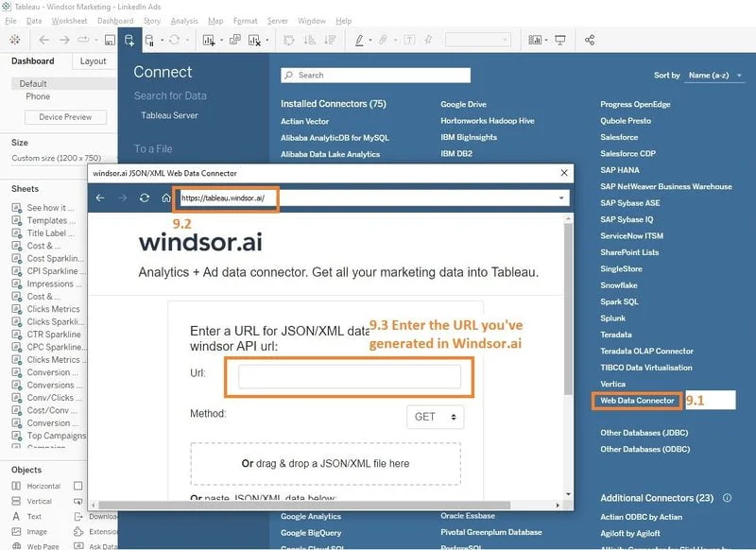Viewport: 756px width, 550px height.
Task: Click the Tableau start page logo icon
Action: 14,40
